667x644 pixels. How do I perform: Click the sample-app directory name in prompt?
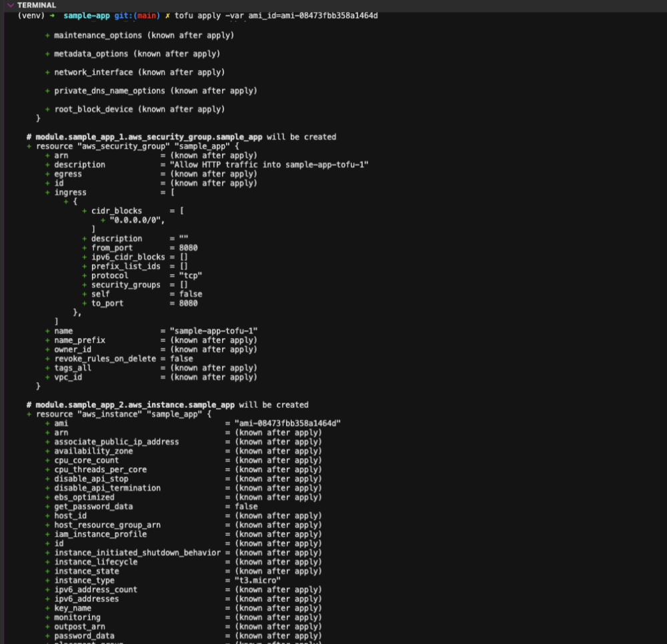pyautogui.click(x=86, y=15)
